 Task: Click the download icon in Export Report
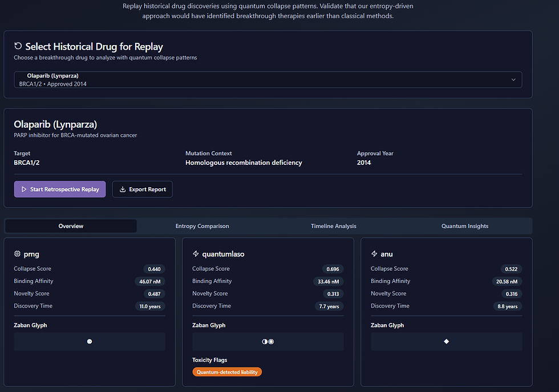point(123,189)
